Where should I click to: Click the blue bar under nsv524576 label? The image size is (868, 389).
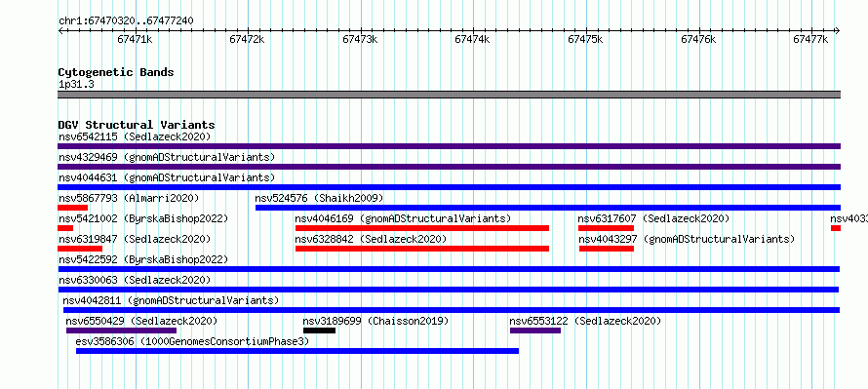[548, 208]
